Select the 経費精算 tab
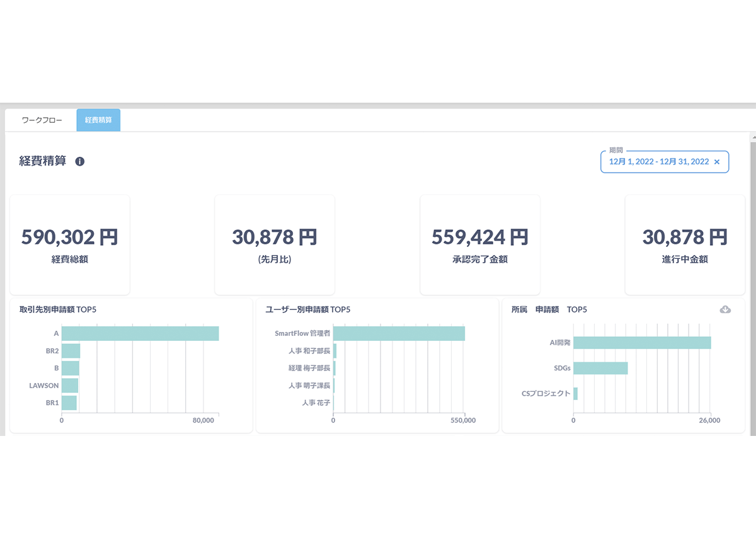The height and width of the screenshot is (538, 756). coord(98,120)
